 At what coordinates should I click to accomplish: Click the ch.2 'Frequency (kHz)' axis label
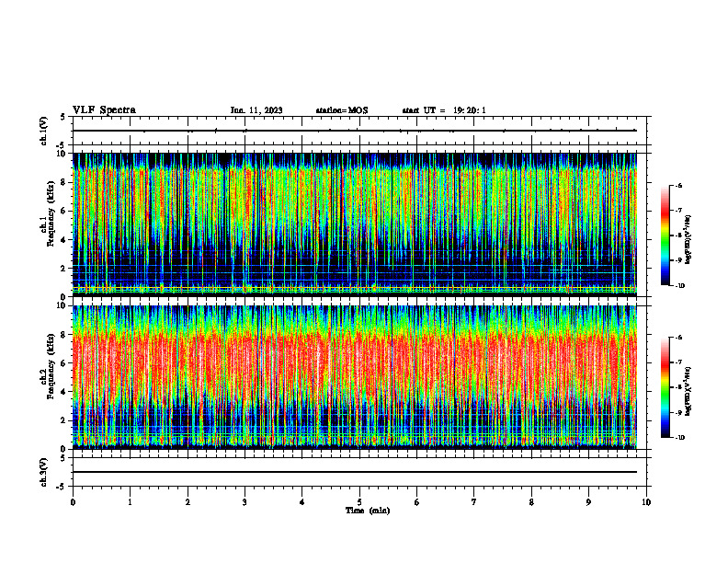(x=51, y=366)
